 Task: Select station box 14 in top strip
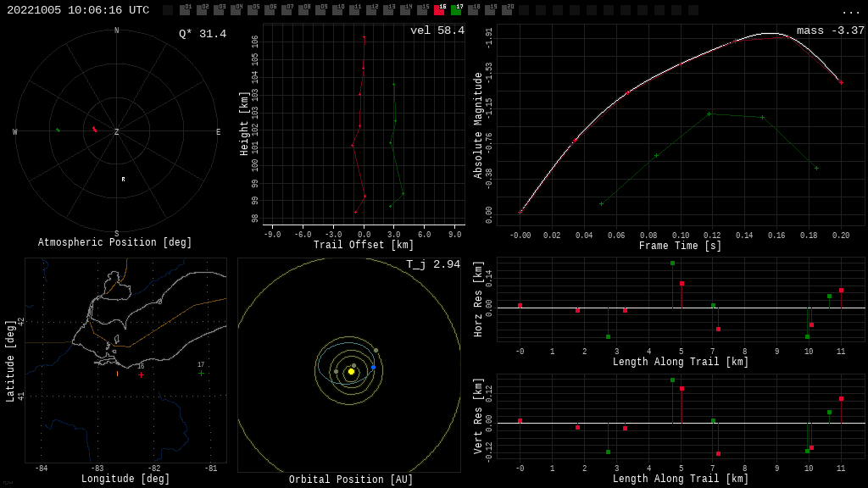(x=405, y=10)
